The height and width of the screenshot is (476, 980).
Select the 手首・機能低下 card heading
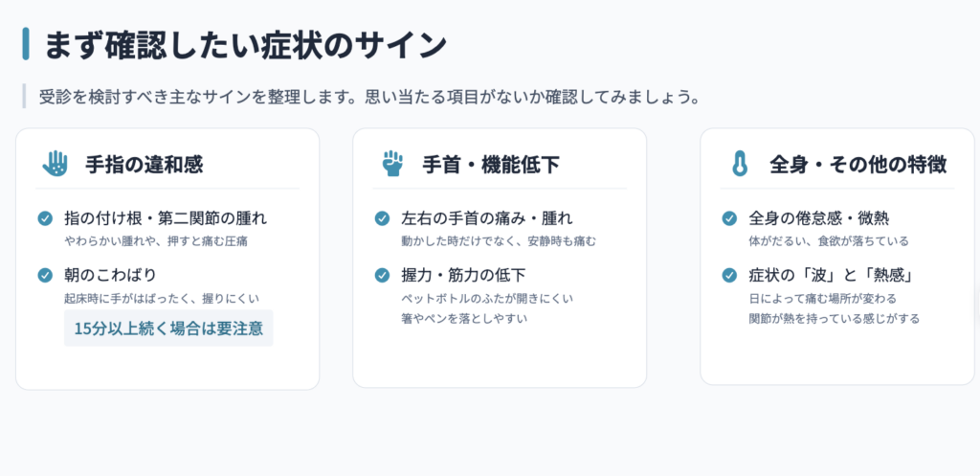(491, 165)
